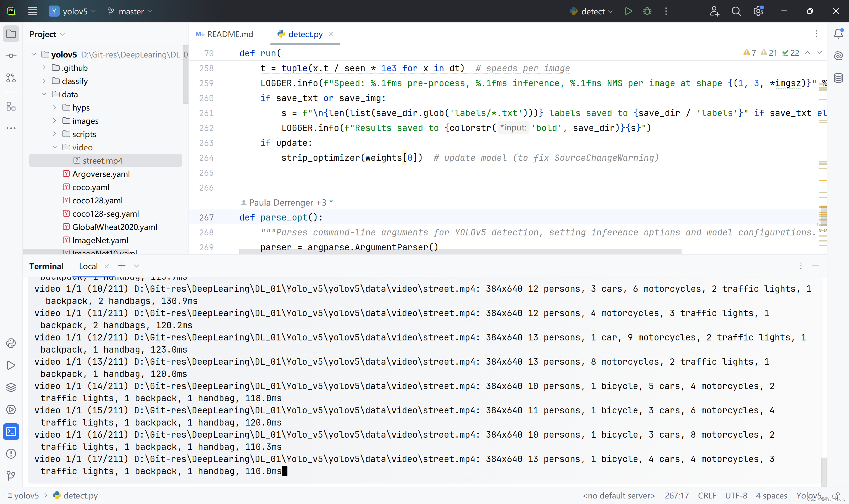
Task: Open the Problems tool window
Action: (11, 453)
